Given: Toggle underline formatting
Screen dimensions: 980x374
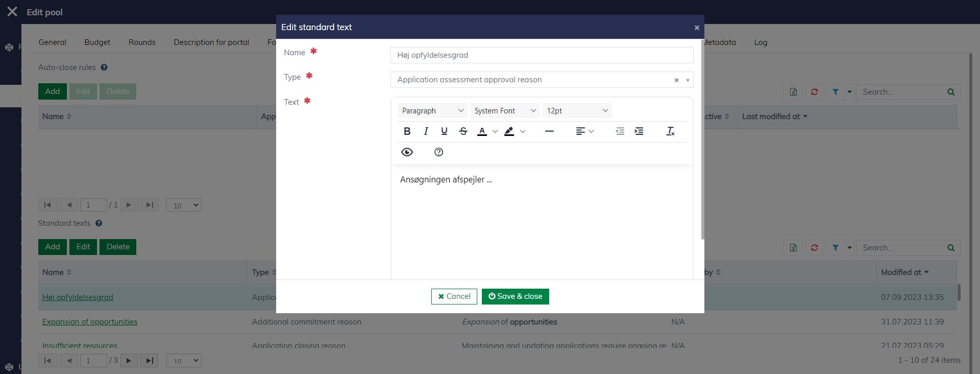Looking at the screenshot, I should tap(444, 131).
